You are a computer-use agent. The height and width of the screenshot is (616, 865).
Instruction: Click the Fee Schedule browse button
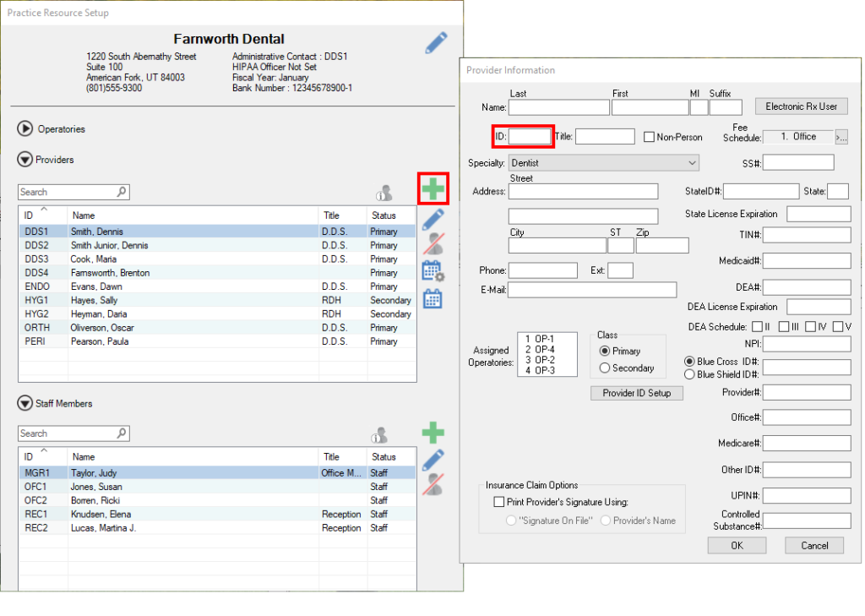(841, 136)
